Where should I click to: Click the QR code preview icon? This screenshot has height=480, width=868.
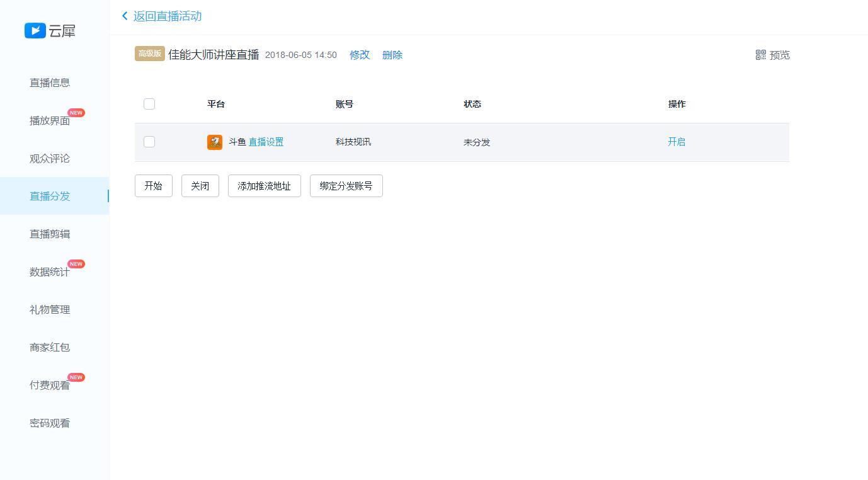click(x=761, y=55)
